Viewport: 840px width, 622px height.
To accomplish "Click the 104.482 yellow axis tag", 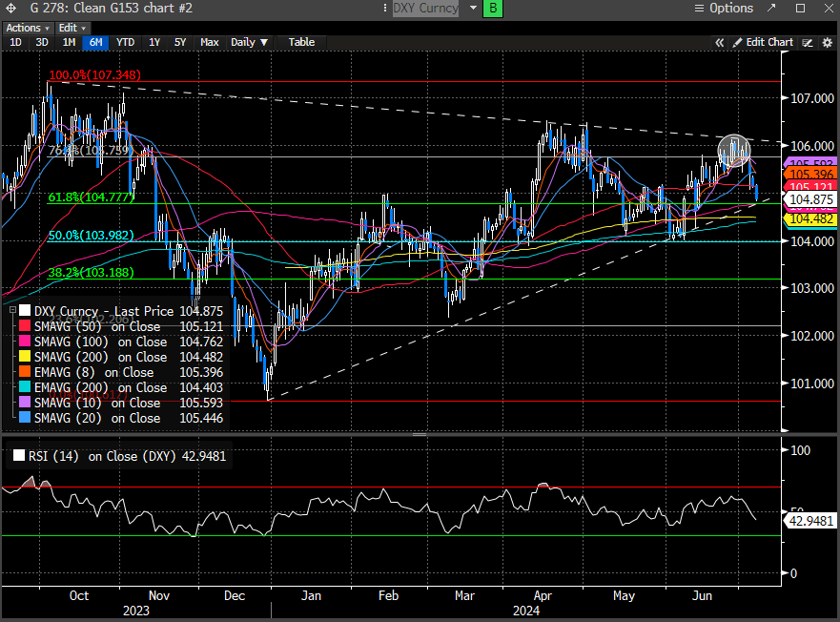I will (810, 218).
